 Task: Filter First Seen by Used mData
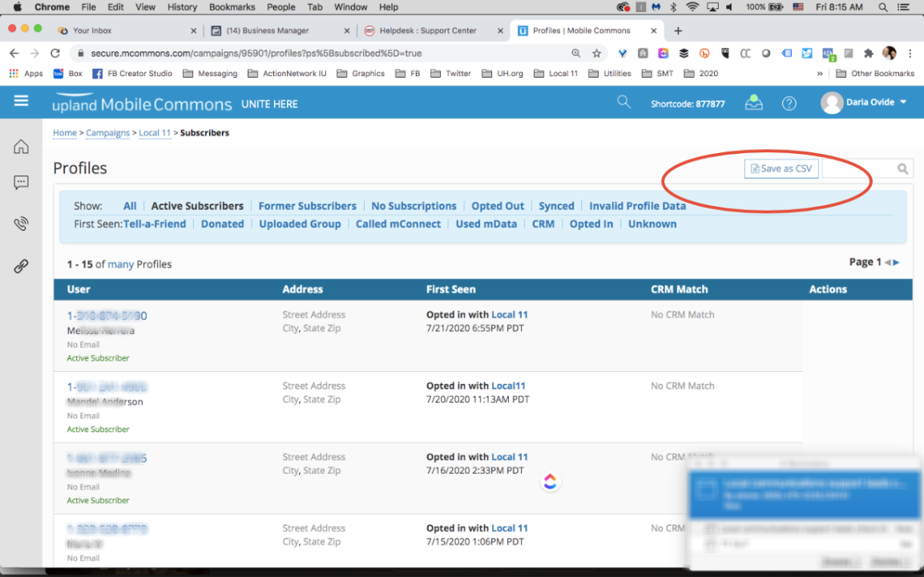click(x=486, y=224)
